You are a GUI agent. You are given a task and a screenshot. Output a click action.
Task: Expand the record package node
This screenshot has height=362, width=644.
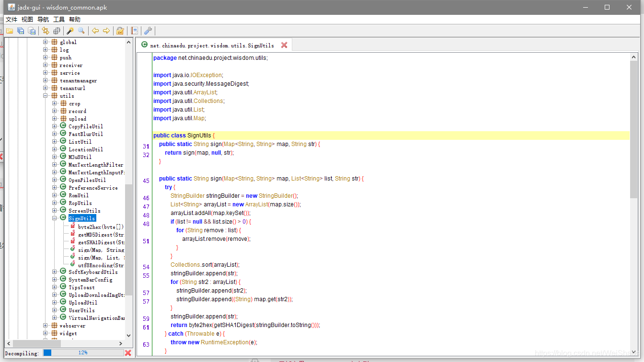coord(55,111)
